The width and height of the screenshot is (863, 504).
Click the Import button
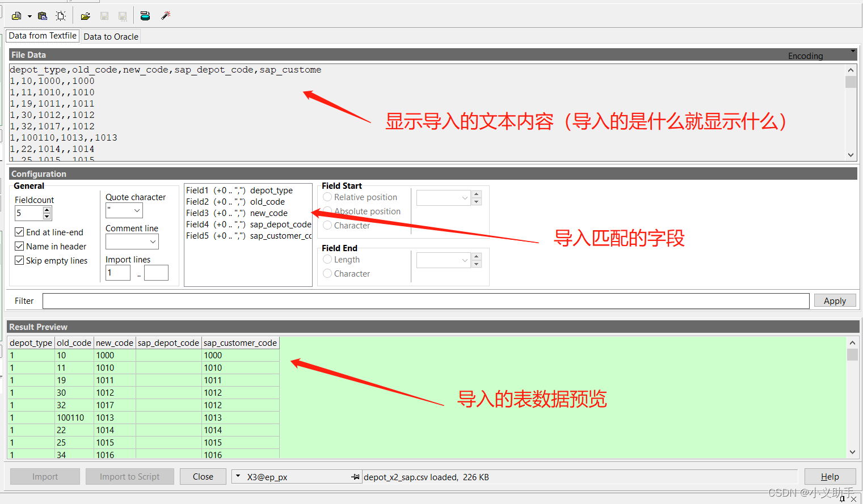[x=45, y=477]
